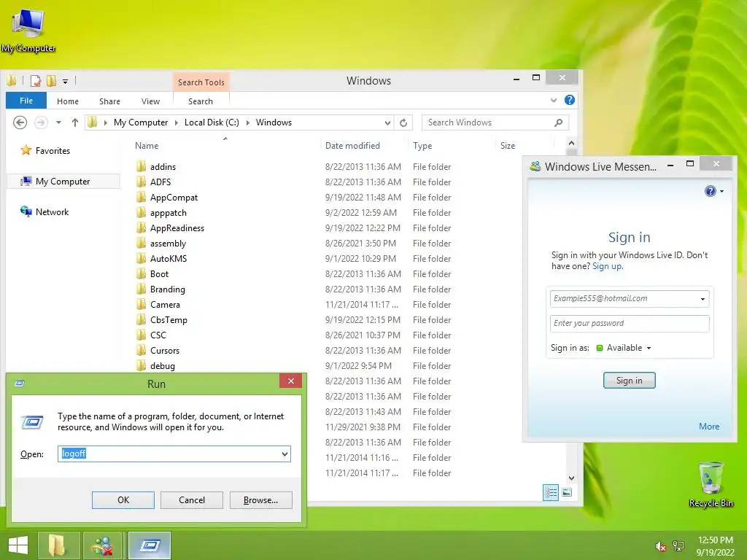Viewport: 747px width, 560px height.
Task: Click the search magnifier icon in Explorer
Action: click(558, 122)
